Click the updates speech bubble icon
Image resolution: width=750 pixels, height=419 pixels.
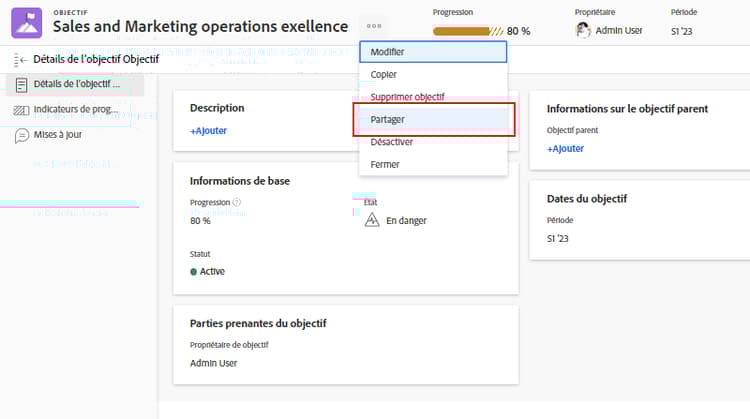pyautogui.click(x=22, y=136)
